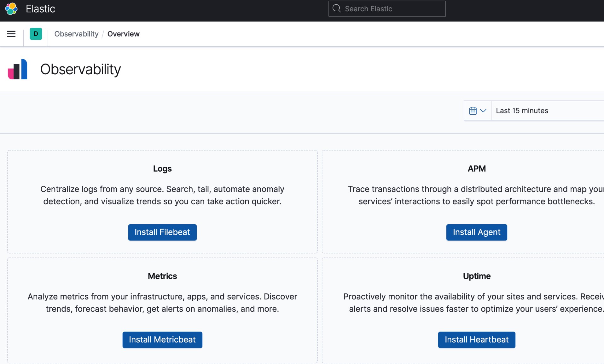Open the space selector D avatar
Viewport: 604px width, 364px height.
36,34
